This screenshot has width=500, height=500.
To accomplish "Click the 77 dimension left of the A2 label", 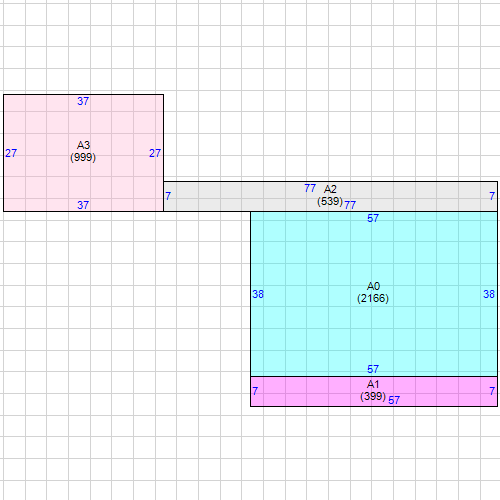I will pyautogui.click(x=310, y=188).
